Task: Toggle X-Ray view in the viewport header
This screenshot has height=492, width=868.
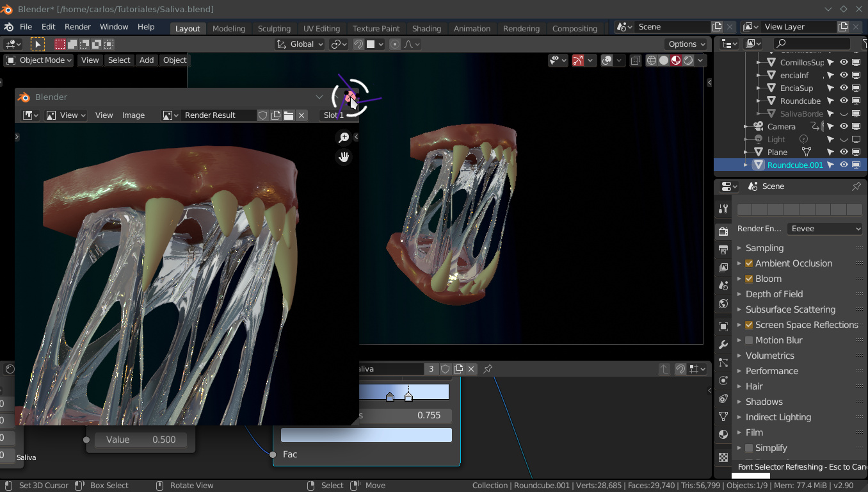Action: point(635,60)
